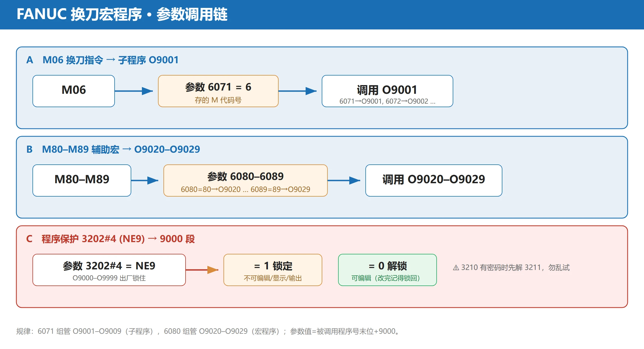Click the section letter 'B' label
The height and width of the screenshot is (349, 644).
pyautogui.click(x=29, y=149)
